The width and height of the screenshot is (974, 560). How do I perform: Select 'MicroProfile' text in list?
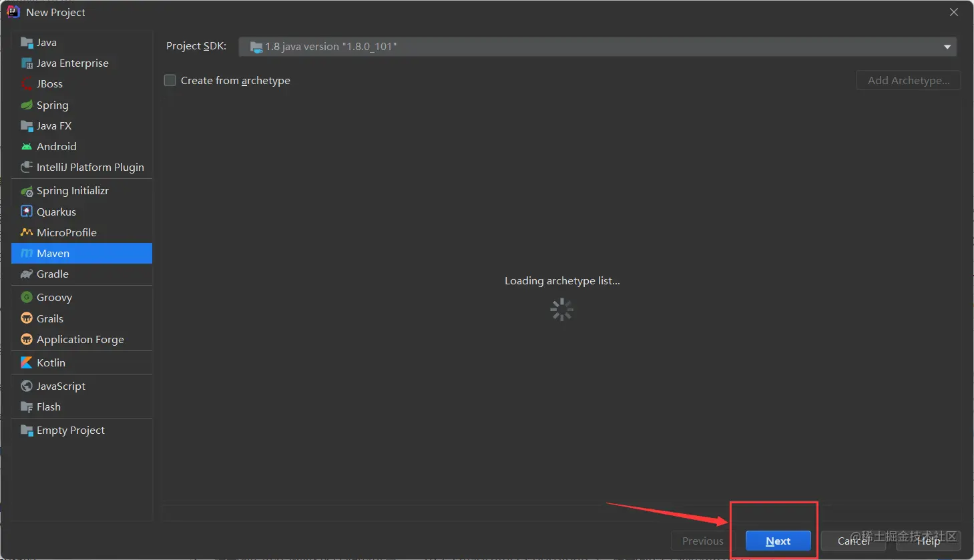(x=67, y=232)
